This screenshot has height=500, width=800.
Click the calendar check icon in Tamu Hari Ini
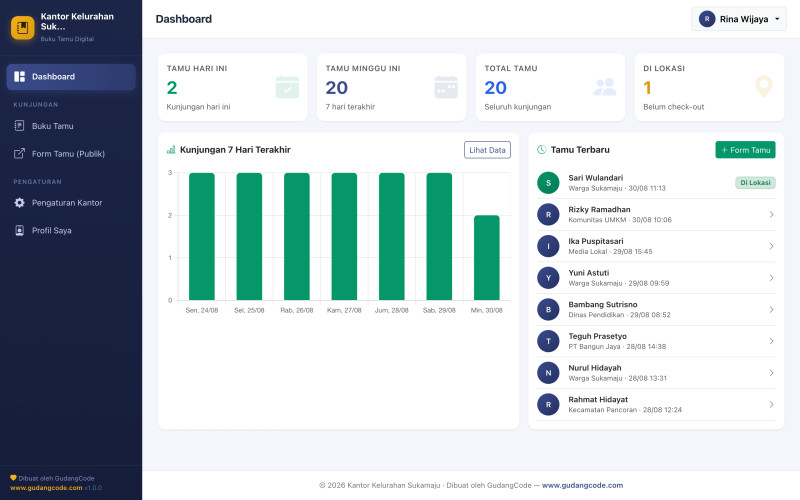coord(287,87)
